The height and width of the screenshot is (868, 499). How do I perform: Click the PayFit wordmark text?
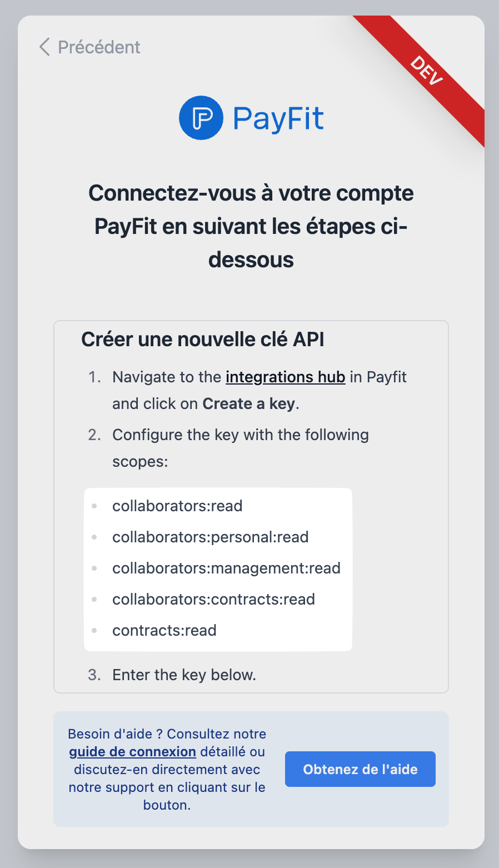(x=278, y=118)
